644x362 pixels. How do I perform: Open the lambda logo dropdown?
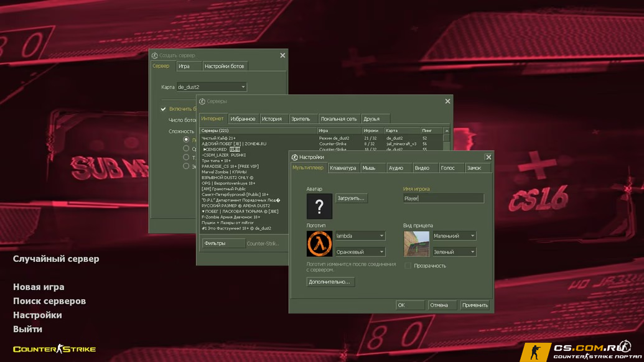360,236
